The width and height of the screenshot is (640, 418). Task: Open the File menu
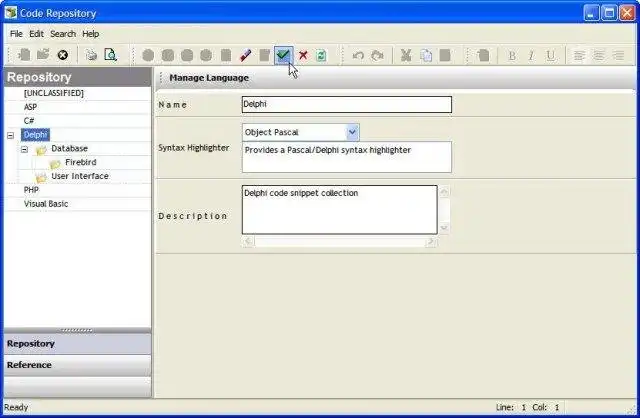16,34
